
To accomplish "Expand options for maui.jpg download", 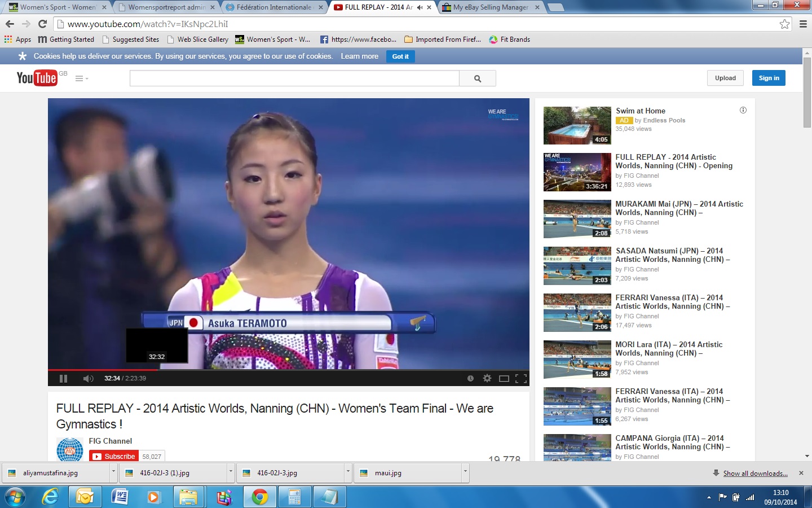I will click(x=465, y=472).
